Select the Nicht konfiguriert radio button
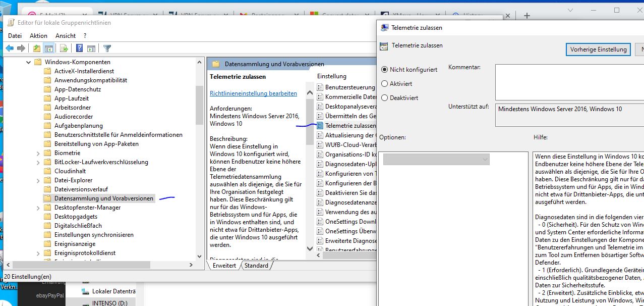Image resolution: width=644 pixels, height=306 pixels. click(x=385, y=70)
